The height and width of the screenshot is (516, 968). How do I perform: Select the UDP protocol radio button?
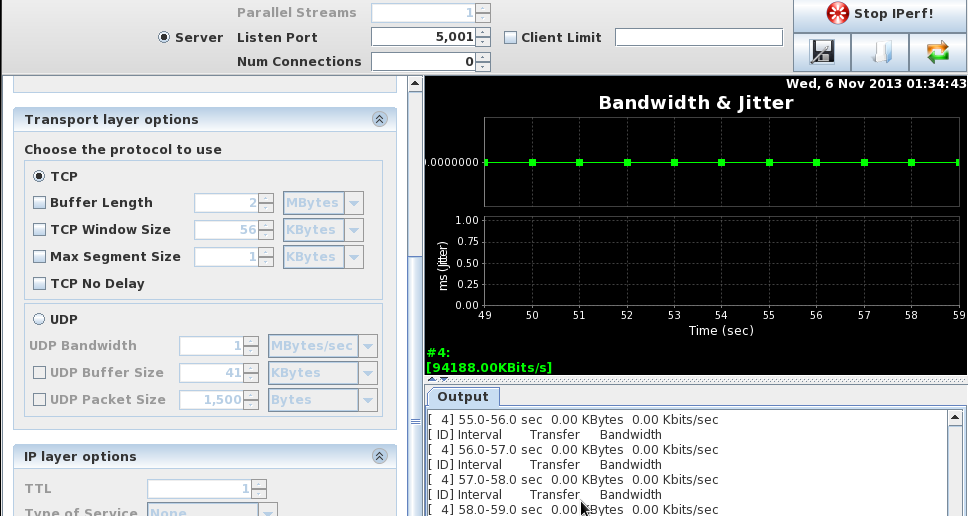pos(39,319)
